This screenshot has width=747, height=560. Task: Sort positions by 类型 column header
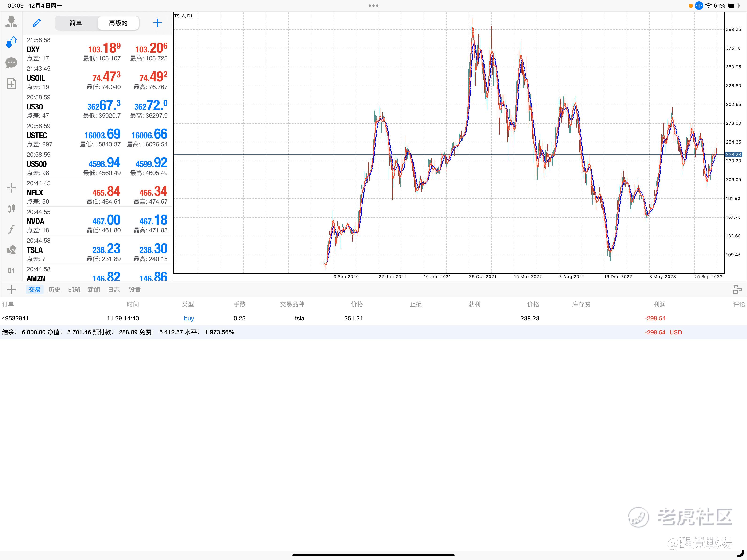pos(188,304)
